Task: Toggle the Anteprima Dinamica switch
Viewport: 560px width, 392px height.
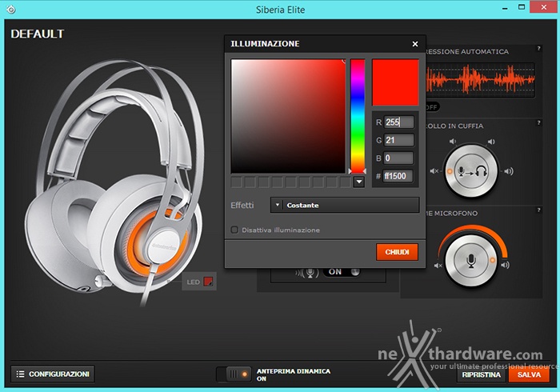Action: pos(234,374)
